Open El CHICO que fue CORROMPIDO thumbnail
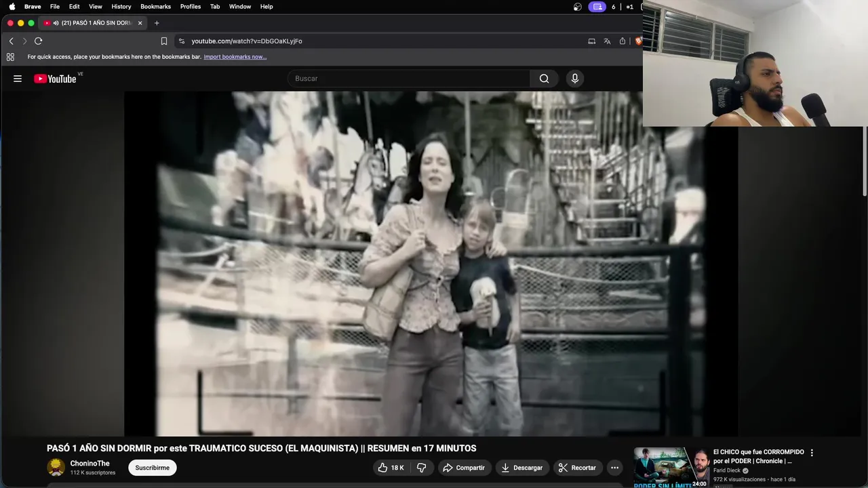This screenshot has width=868, height=488. (x=671, y=467)
